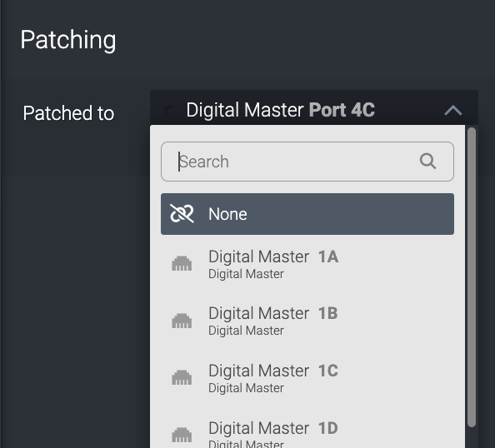This screenshot has height=448, width=495.
Task: Choose Digital Master 1A from the list
Action: coord(307,264)
